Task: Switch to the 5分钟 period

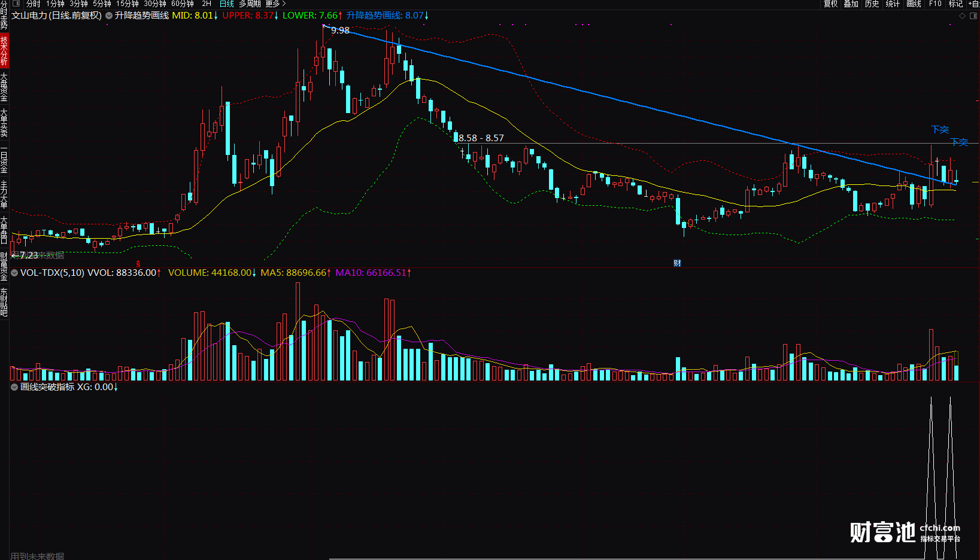Action: click(x=102, y=4)
